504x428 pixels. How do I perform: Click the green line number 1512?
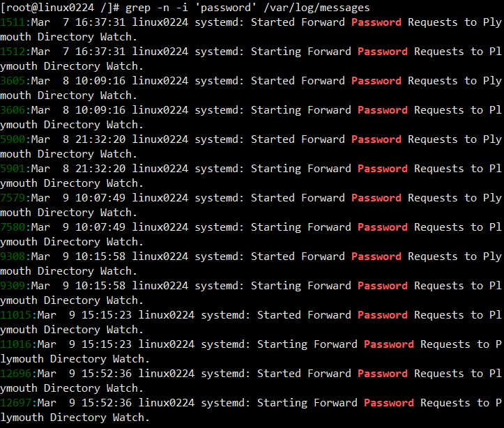click(x=13, y=52)
